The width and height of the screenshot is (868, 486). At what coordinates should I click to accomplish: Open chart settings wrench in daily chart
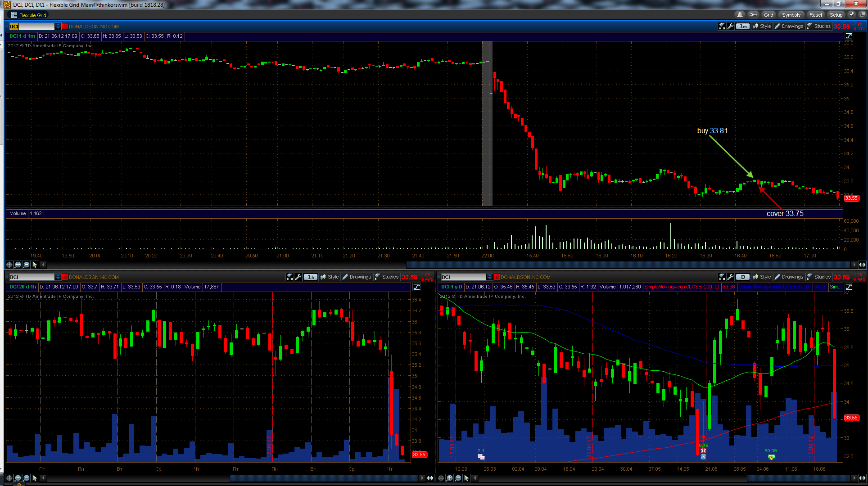click(731, 277)
